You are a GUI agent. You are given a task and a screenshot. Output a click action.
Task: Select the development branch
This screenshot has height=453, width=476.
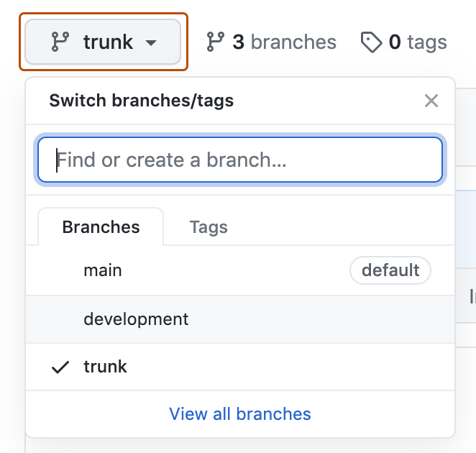(x=136, y=319)
